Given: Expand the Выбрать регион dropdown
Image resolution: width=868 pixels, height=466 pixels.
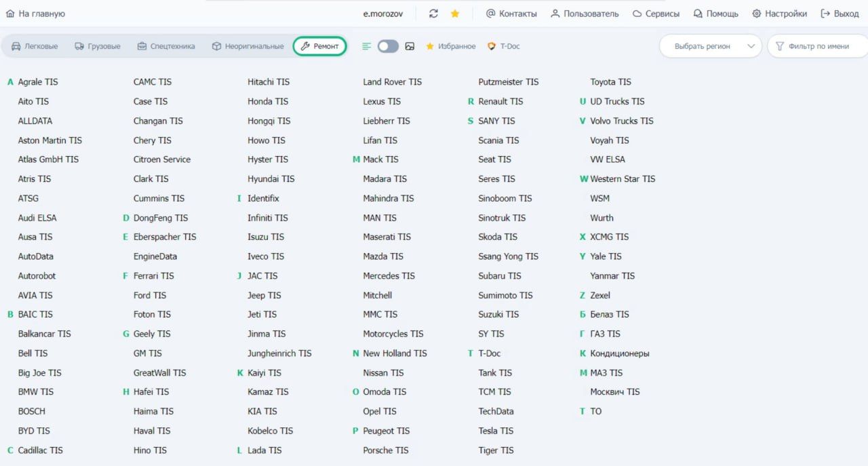Looking at the screenshot, I should tap(710, 46).
